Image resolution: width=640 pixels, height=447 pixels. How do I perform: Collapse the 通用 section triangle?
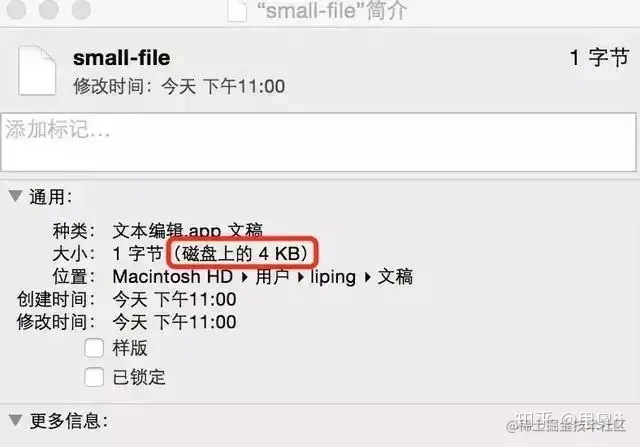point(16,196)
